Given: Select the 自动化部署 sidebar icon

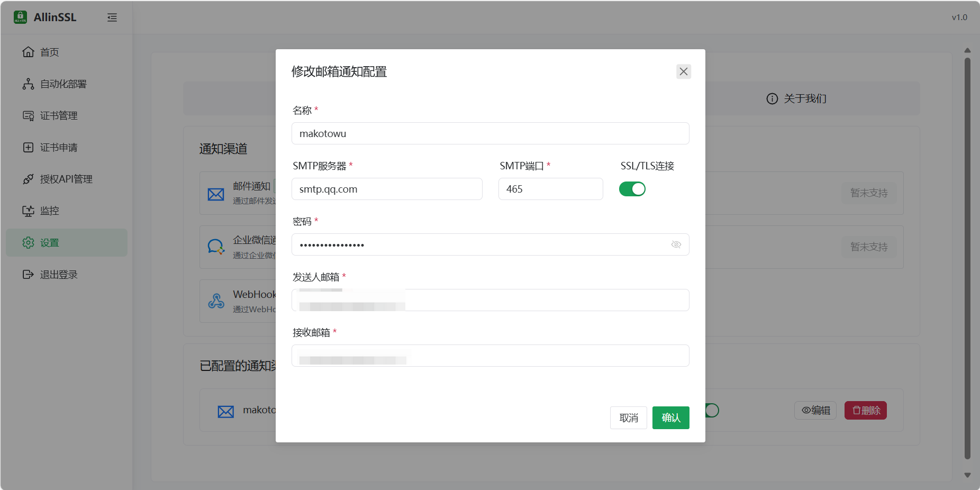Looking at the screenshot, I should tap(29, 84).
